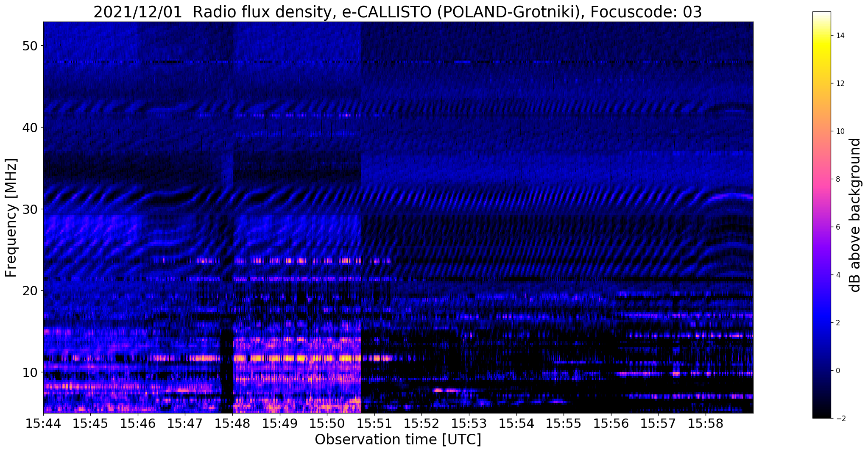Click the 15:45 time tick label
Image resolution: width=868 pixels, height=452 pixels.
91,423
